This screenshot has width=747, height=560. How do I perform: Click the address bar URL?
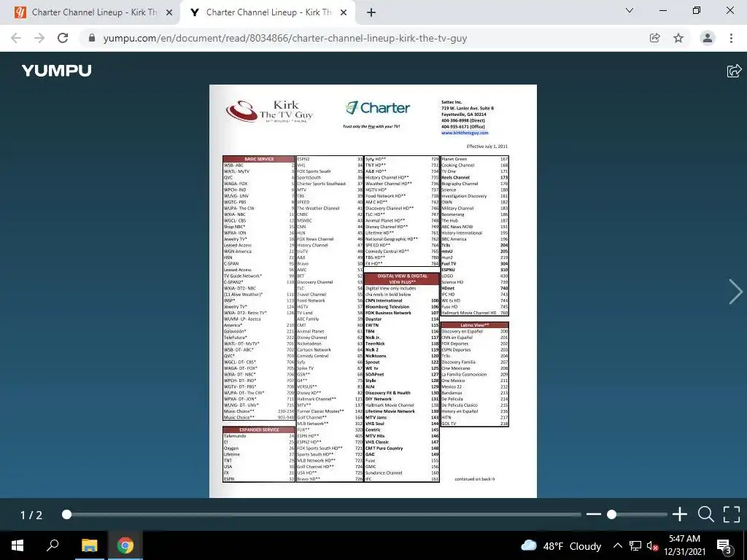pos(285,38)
